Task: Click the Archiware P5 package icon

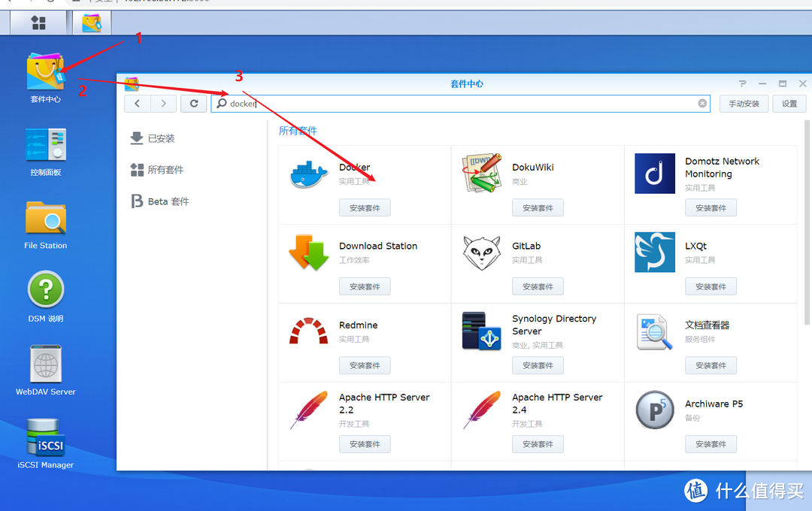Action: click(655, 410)
